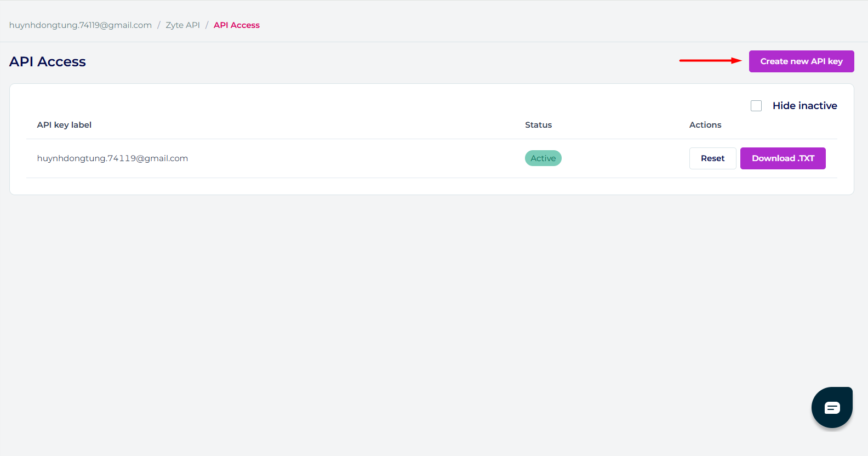Click the red arrow pointing at Create button
This screenshot has width=868, height=456.
click(710, 61)
